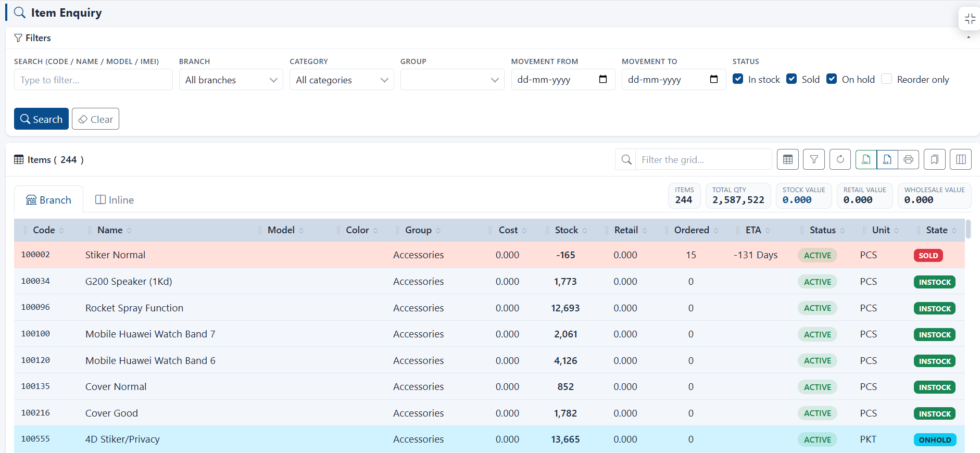Click the grid table view icon
Screen dimensions: 980x453
788,159
